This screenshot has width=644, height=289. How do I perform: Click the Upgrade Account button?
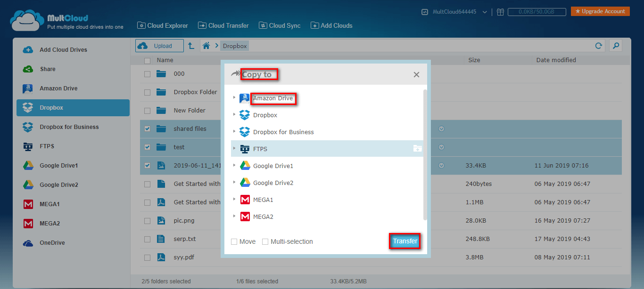pos(600,11)
